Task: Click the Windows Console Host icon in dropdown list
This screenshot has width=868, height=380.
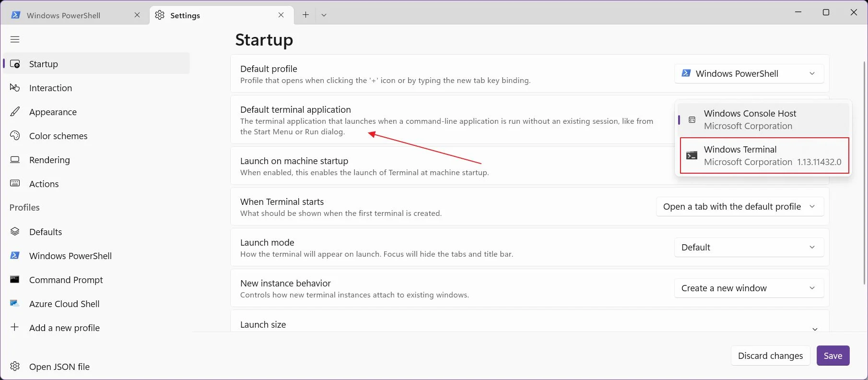Action: 692,119
